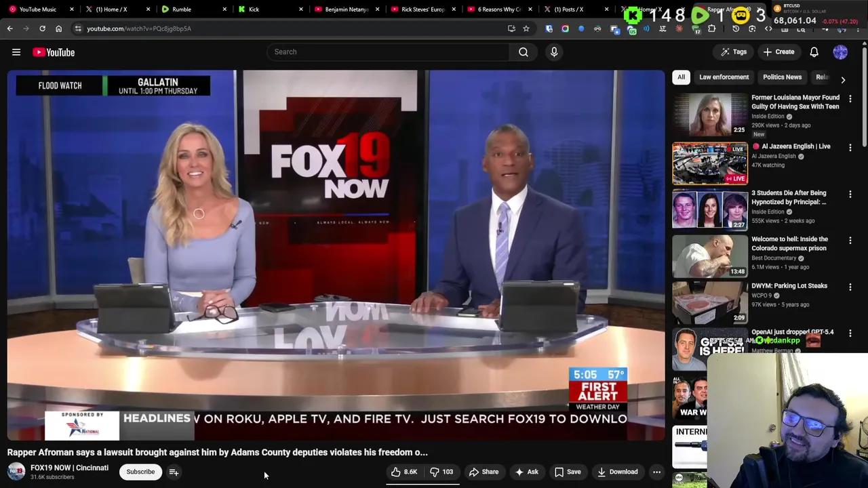Download the video
Image resolution: width=868 pixels, height=488 pixels.
click(617, 472)
